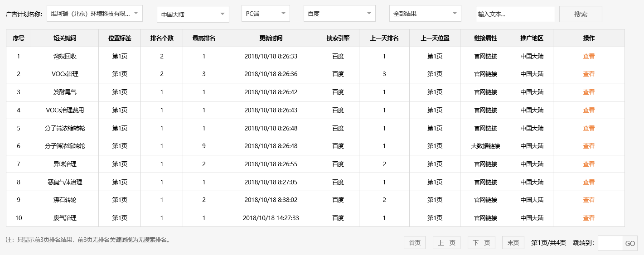
Task: Expand the 百度 search engine dropdown
Action: (339, 14)
